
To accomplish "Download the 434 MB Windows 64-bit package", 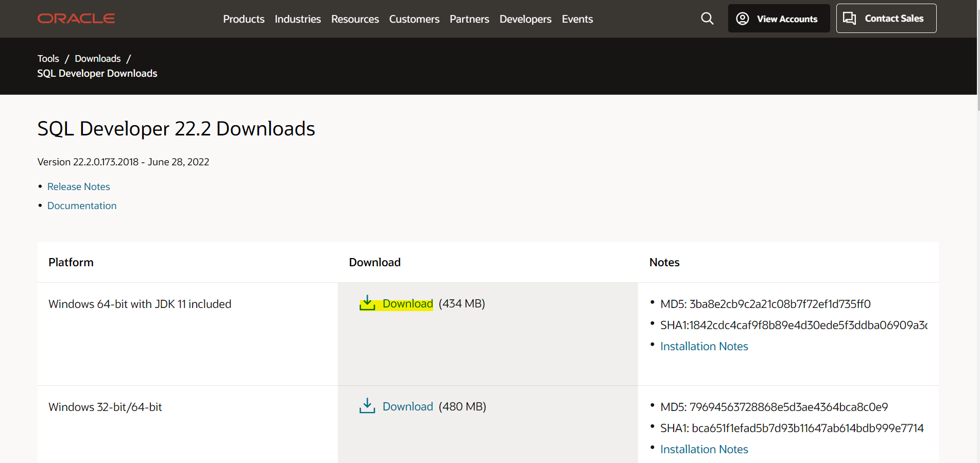I will (x=408, y=304).
